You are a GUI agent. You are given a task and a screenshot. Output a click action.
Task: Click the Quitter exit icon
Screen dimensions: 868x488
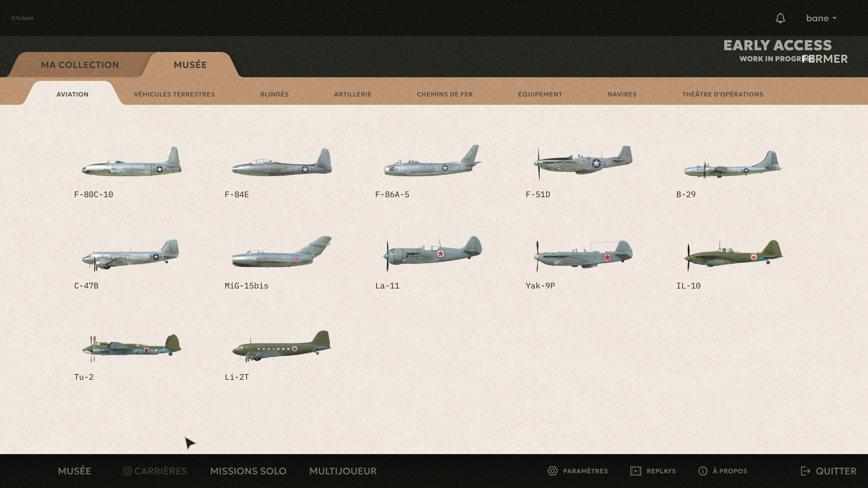(805, 471)
